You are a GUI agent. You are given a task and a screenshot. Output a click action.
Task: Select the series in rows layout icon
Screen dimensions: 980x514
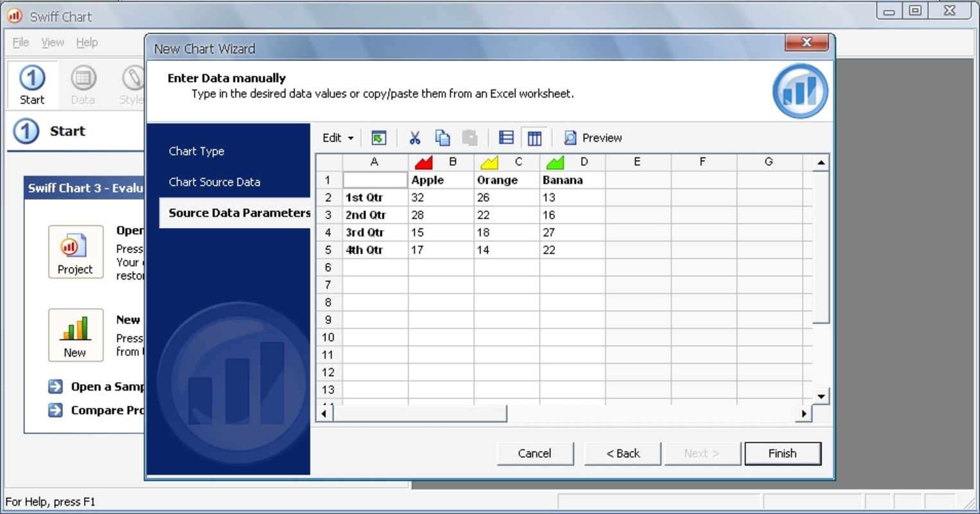tap(506, 137)
